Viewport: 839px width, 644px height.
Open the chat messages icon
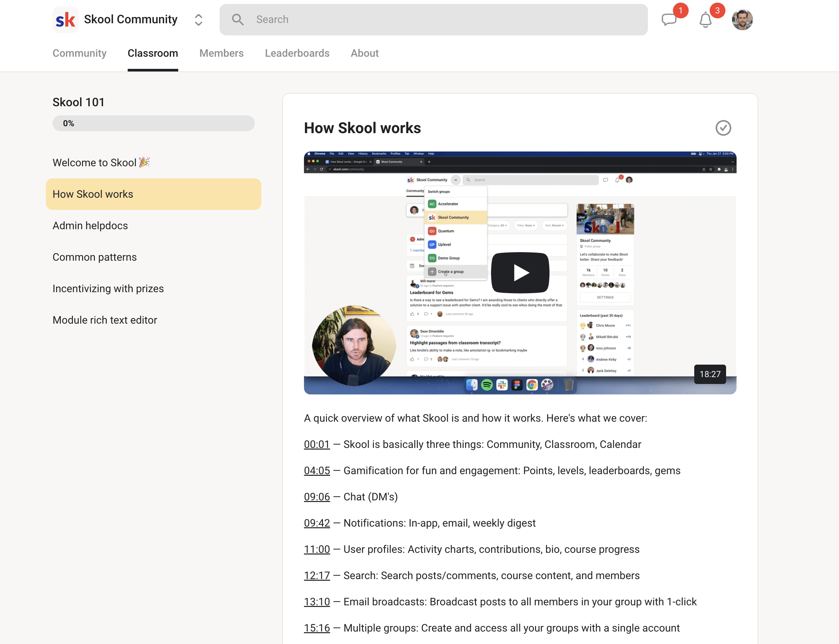point(669,20)
